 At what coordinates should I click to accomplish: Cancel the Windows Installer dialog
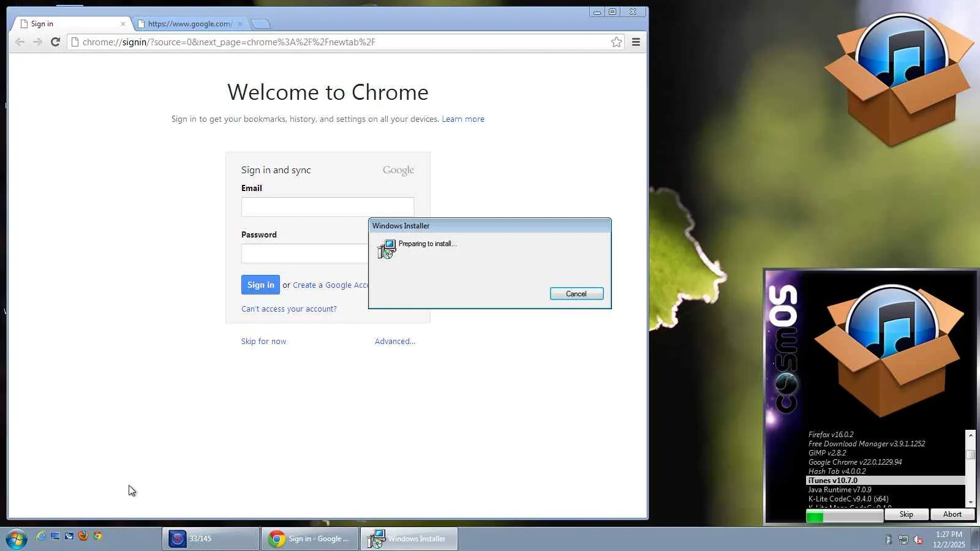click(576, 294)
